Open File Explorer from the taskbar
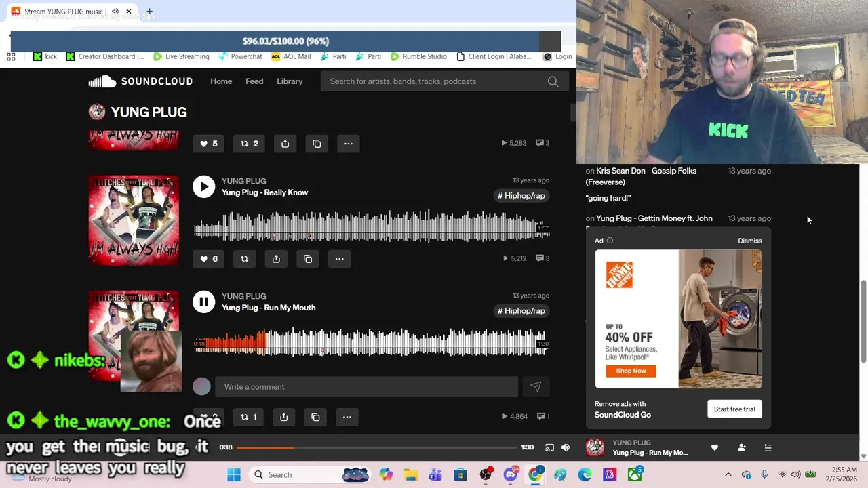 click(410, 474)
